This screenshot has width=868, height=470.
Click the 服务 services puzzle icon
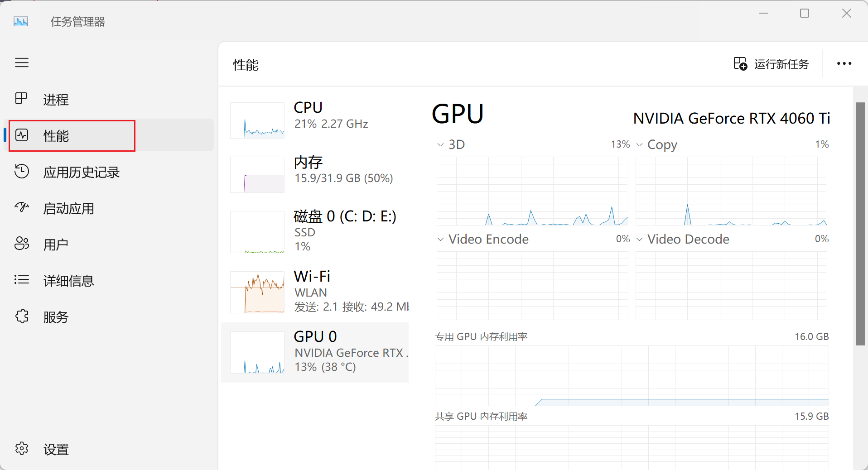[22, 316]
